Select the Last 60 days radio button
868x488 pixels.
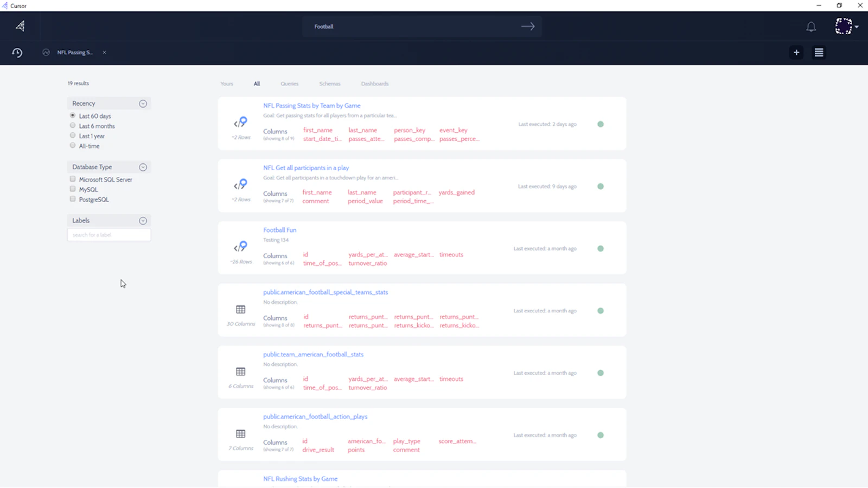point(73,115)
